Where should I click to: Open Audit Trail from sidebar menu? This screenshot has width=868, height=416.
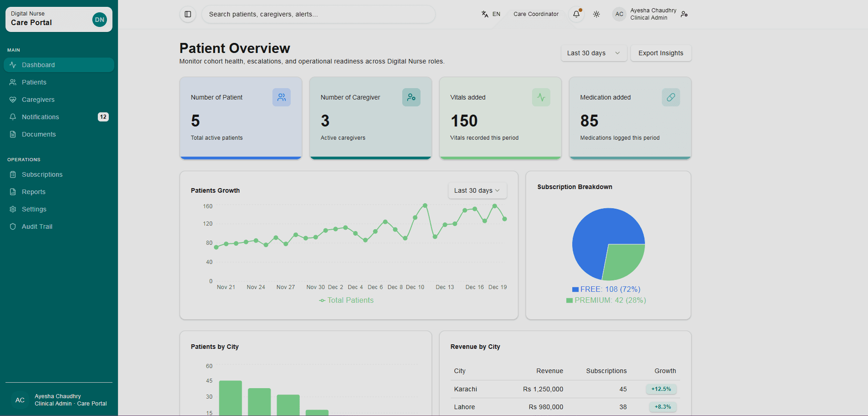[x=37, y=226]
